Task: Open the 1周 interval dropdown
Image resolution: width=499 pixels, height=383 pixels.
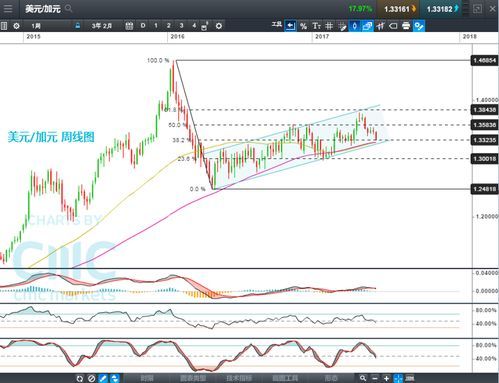Action: click(47, 26)
